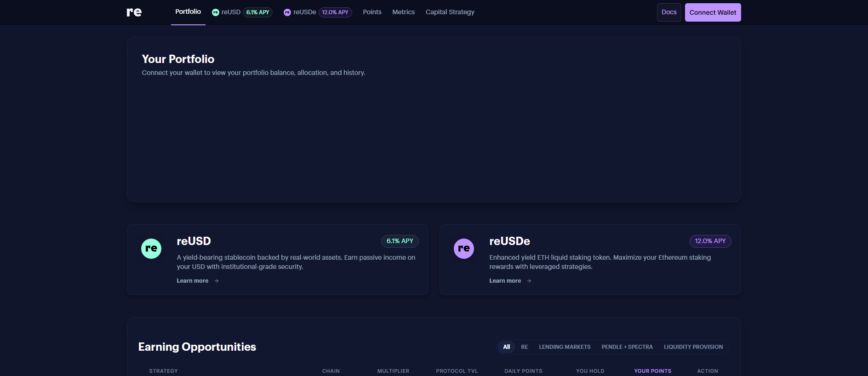Click the Your Points column header
868x376 pixels.
652,371
